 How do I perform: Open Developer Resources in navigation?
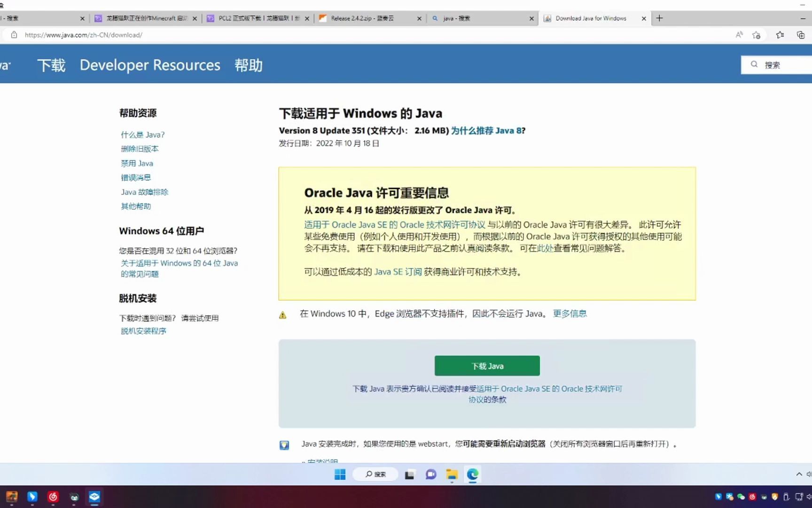click(150, 65)
